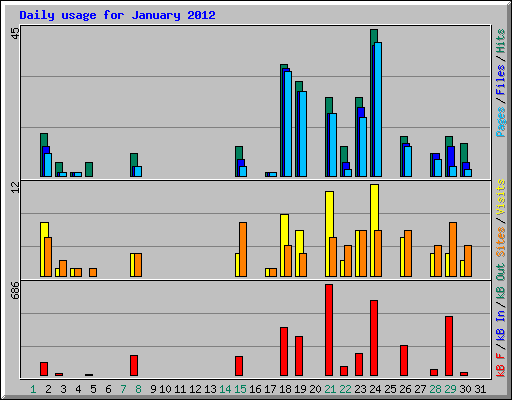512x400 pixels.
Task: Click the cyan 'Pages' legend label
Action: click(501, 122)
